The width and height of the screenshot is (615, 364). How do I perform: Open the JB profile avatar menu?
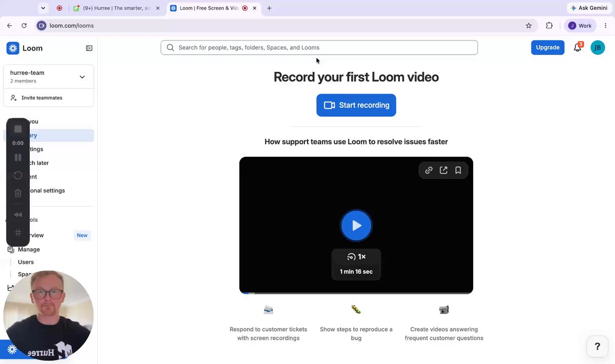pyautogui.click(x=598, y=48)
